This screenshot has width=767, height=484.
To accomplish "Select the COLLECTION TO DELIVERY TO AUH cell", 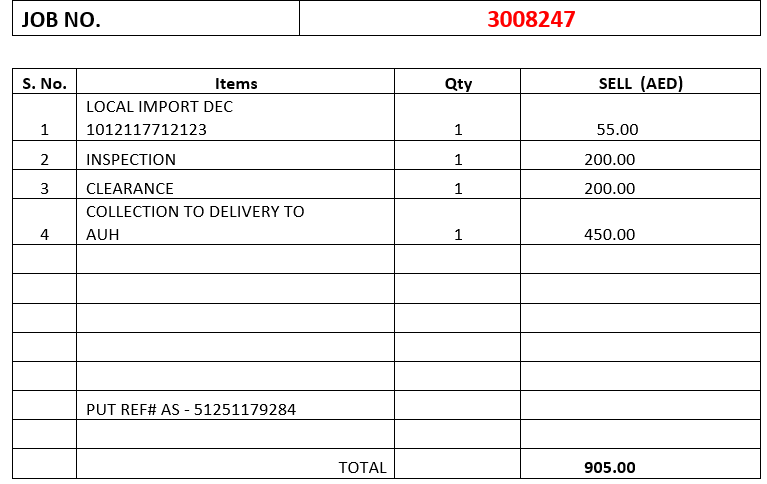I will click(x=235, y=223).
